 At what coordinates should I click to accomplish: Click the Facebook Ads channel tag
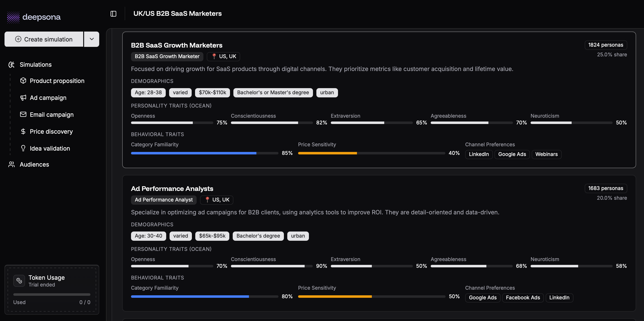[523, 298]
